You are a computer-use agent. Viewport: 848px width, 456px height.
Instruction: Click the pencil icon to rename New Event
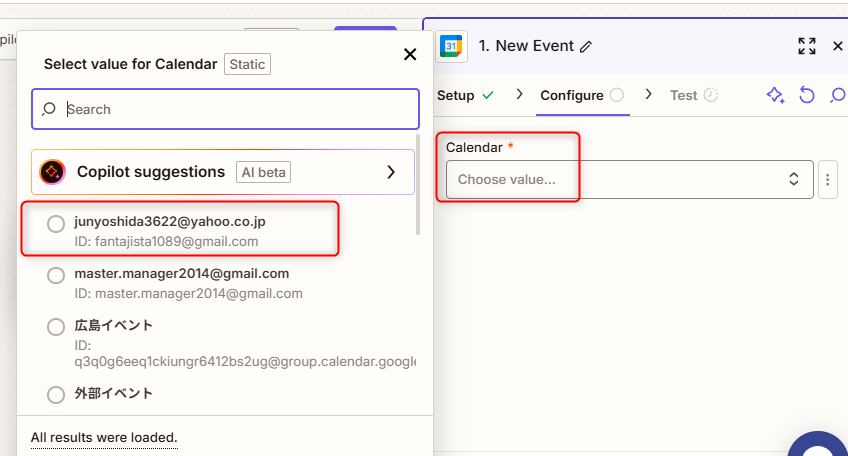click(586, 46)
